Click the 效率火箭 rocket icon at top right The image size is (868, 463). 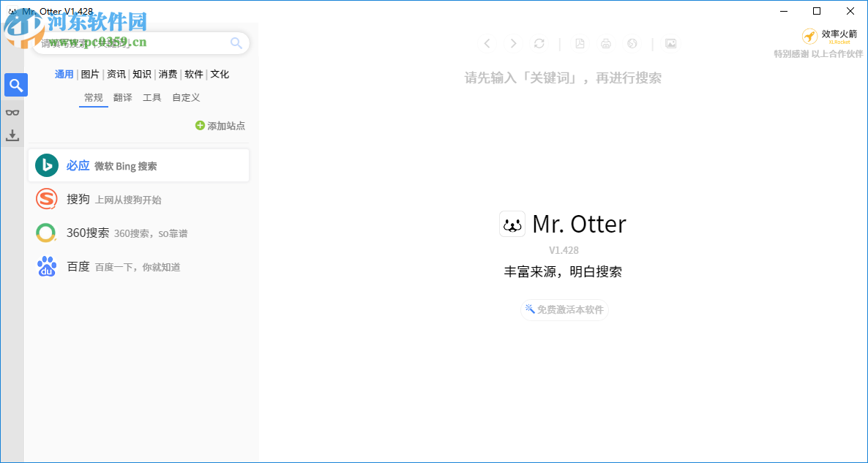tap(810, 35)
